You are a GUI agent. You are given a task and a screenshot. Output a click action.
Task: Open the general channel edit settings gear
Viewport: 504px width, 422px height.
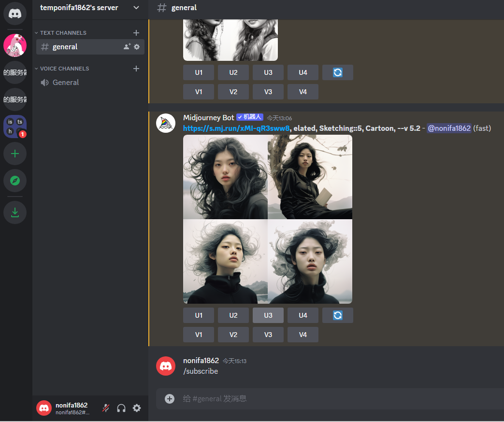137,47
